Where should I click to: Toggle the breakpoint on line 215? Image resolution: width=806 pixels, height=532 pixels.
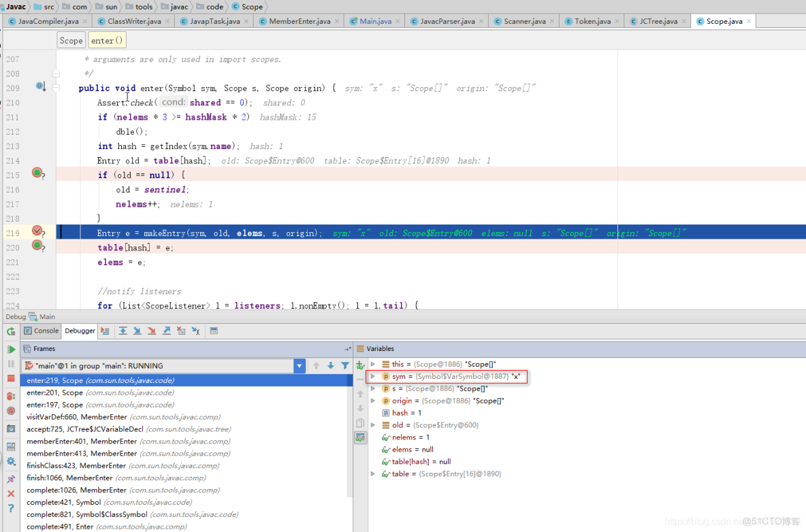tap(37, 174)
